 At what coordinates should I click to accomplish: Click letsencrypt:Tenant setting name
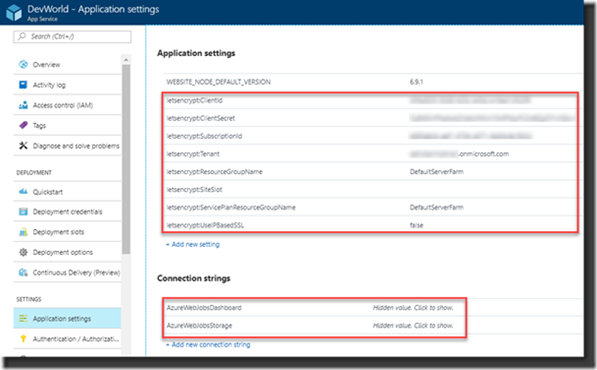[x=193, y=154]
